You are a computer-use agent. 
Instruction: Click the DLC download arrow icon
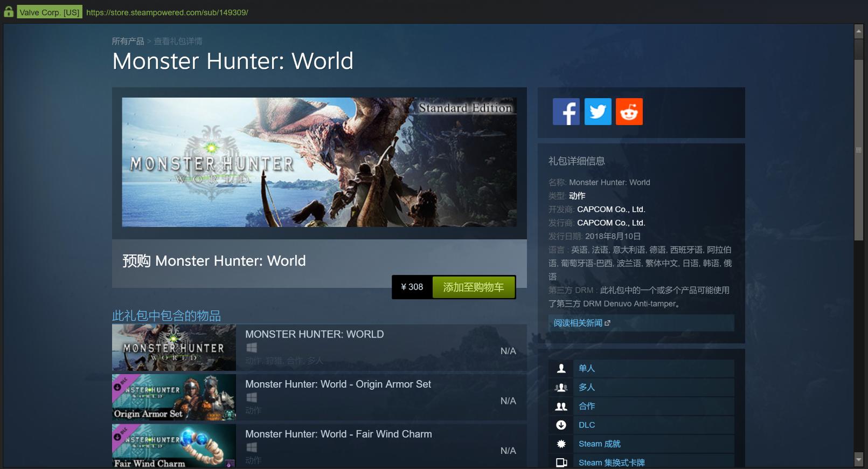click(561, 425)
